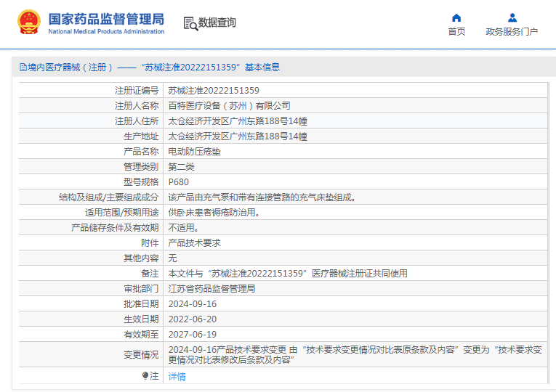556x392 pixels.
Task: Click the 生产地址 label
Action: [x=141, y=136]
